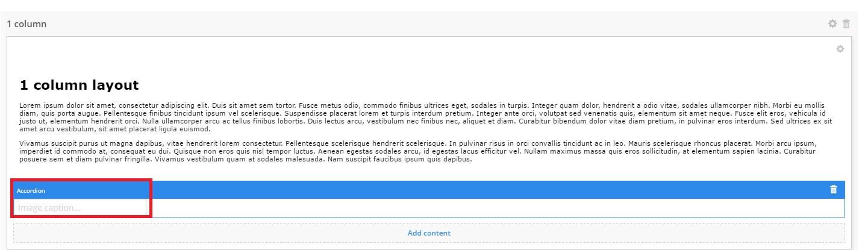Open the content block settings gear icon
This screenshot has width=868, height=250.
pos(840,49)
